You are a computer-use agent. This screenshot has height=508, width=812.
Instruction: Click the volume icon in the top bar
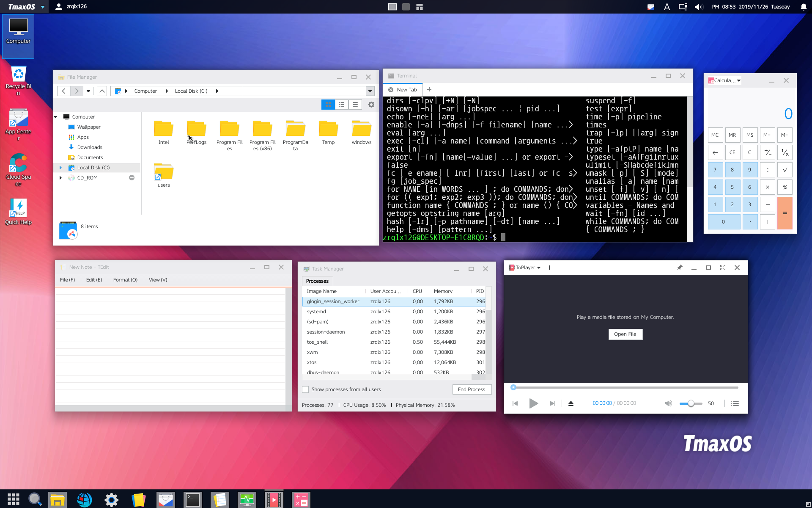coord(698,7)
